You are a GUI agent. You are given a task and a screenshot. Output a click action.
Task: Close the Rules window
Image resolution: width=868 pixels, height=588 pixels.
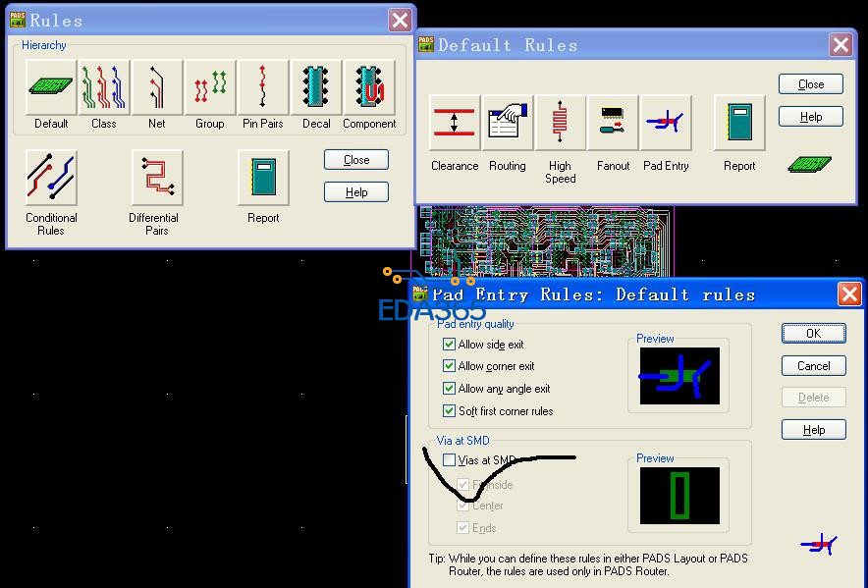pyautogui.click(x=400, y=21)
